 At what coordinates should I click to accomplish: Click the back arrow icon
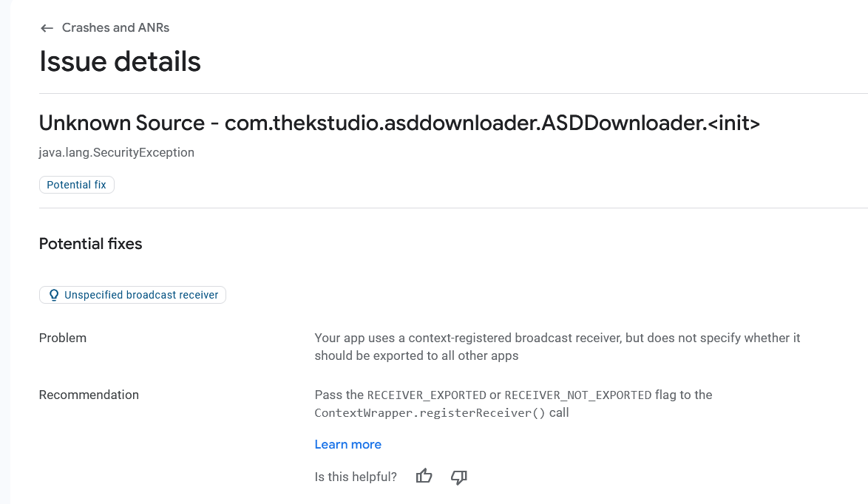(x=47, y=28)
